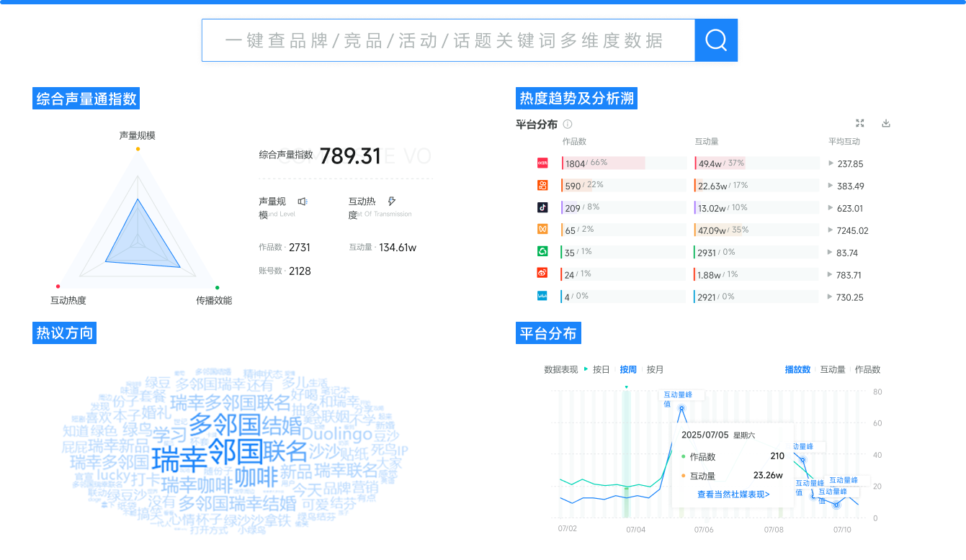Click the 账号数 value 2128
The image size is (966, 560).
pos(300,271)
